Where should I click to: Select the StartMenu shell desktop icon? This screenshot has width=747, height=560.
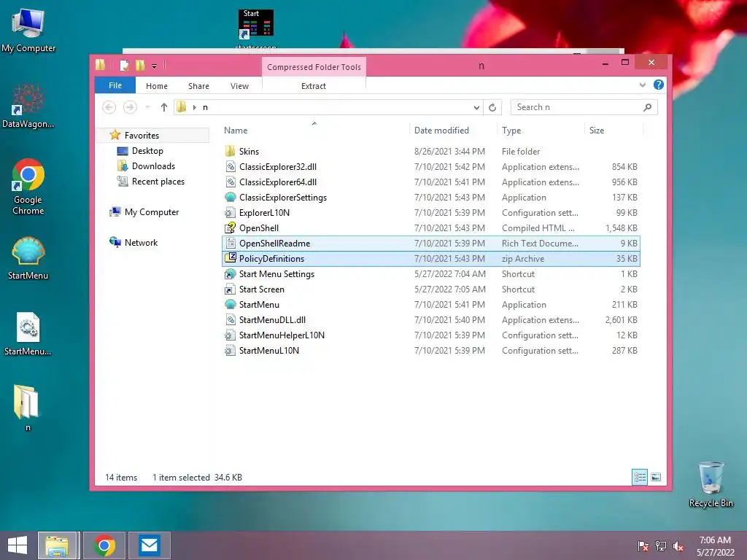click(x=28, y=258)
